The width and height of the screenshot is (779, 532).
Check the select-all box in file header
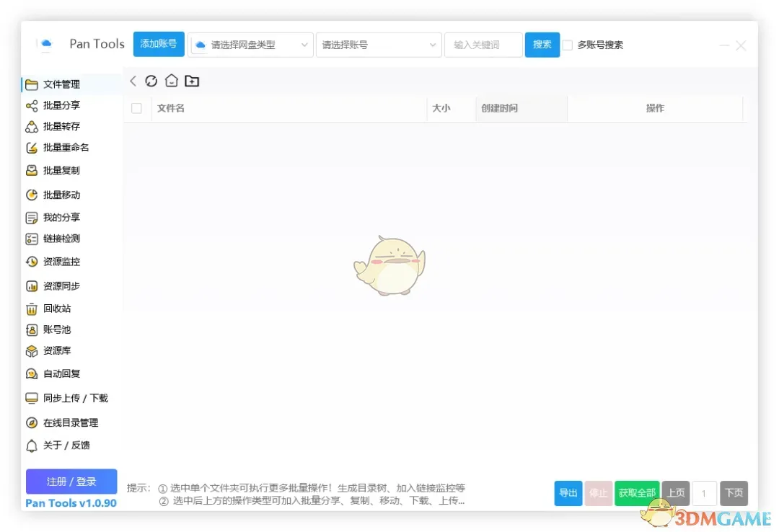tap(137, 108)
